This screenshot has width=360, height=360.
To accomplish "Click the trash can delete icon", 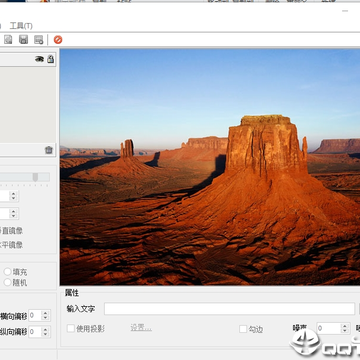I will point(49,150).
